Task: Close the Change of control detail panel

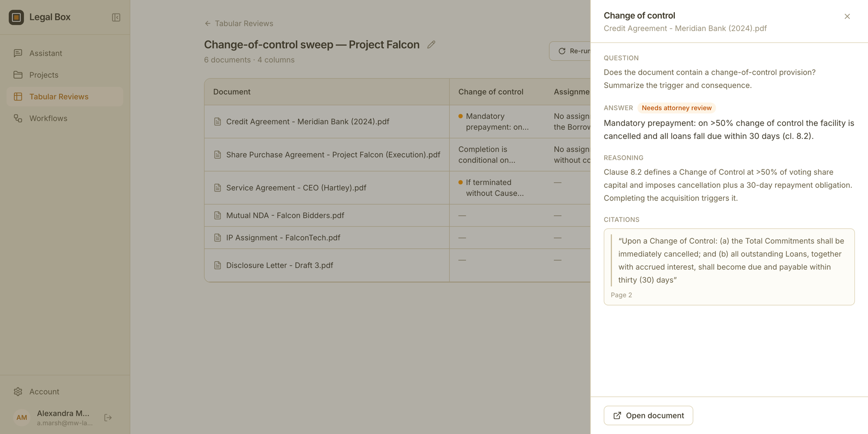Action: pyautogui.click(x=847, y=16)
